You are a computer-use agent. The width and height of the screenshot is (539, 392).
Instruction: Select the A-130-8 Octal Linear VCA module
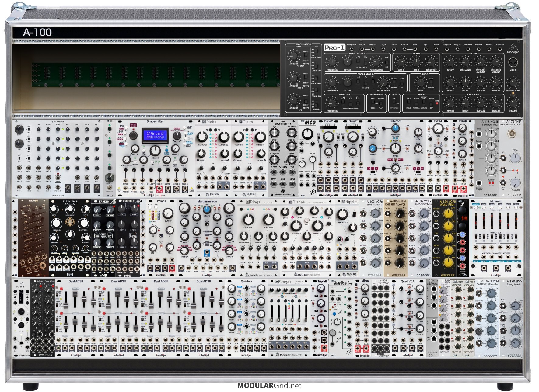(380, 318)
